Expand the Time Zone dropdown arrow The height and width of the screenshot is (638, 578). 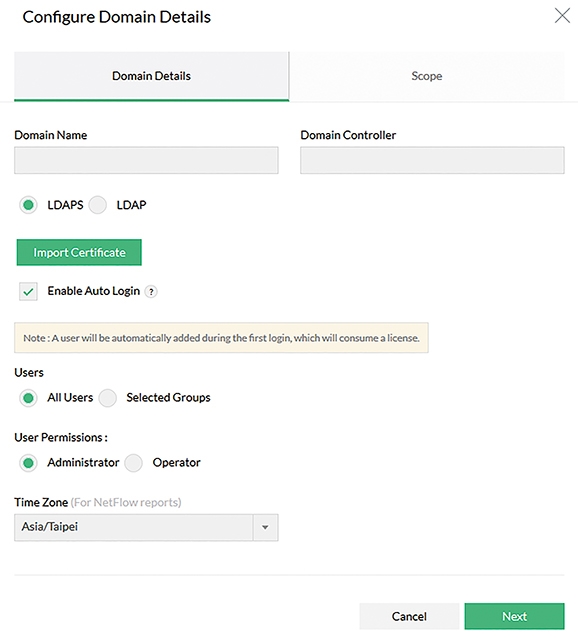tap(265, 527)
